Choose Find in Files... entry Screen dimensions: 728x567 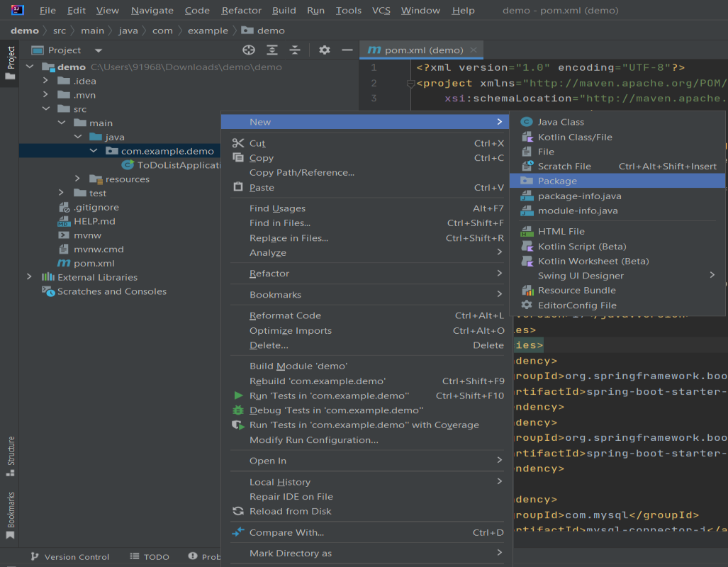[366, 223]
